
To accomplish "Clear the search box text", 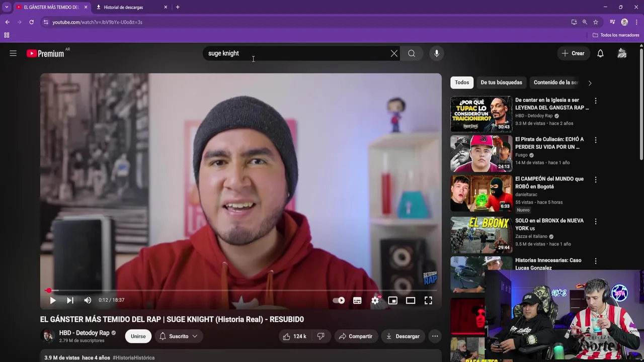I will [394, 53].
